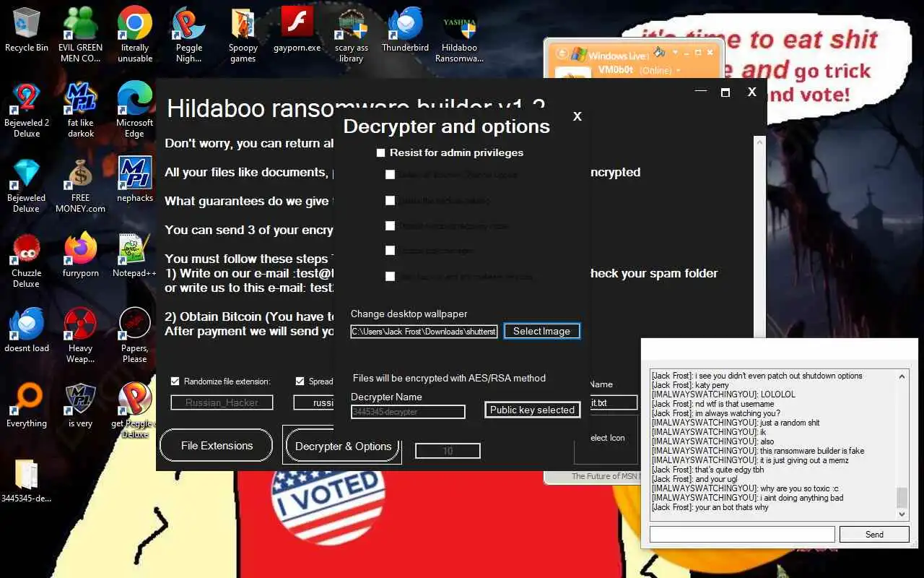The image size is (924, 578).
Task: Open the 'fat like darkok' shortcut
Action: pos(81,110)
